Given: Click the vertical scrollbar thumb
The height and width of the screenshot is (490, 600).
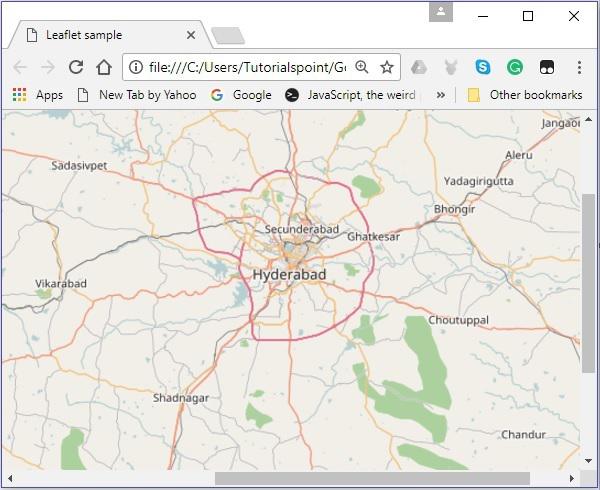Looking at the screenshot, I should pos(589,283).
